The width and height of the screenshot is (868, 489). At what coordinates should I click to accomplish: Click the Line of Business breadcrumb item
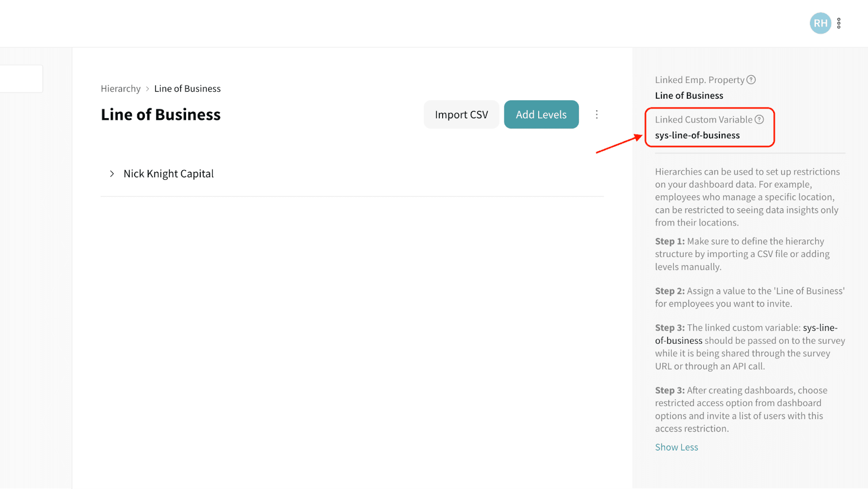(x=187, y=88)
